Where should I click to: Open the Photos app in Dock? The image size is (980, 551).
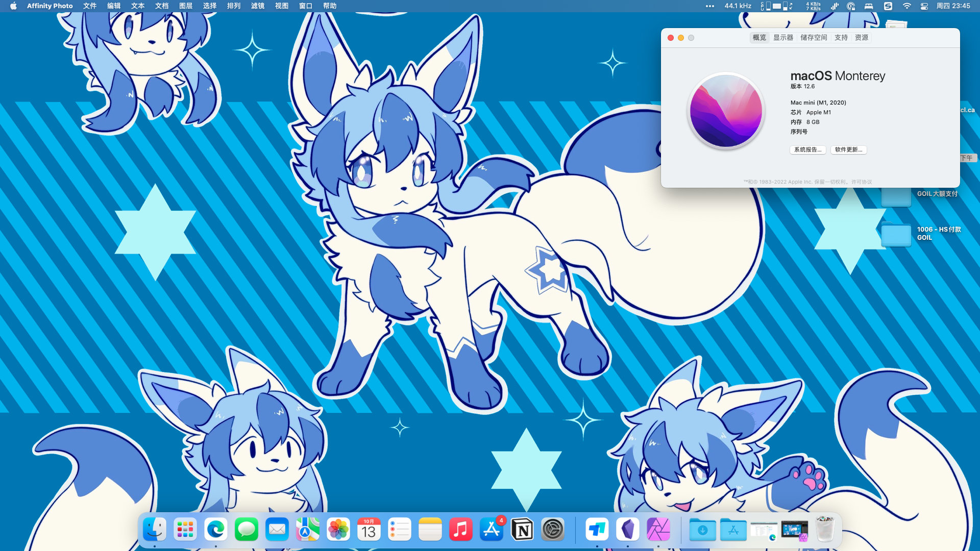click(338, 530)
